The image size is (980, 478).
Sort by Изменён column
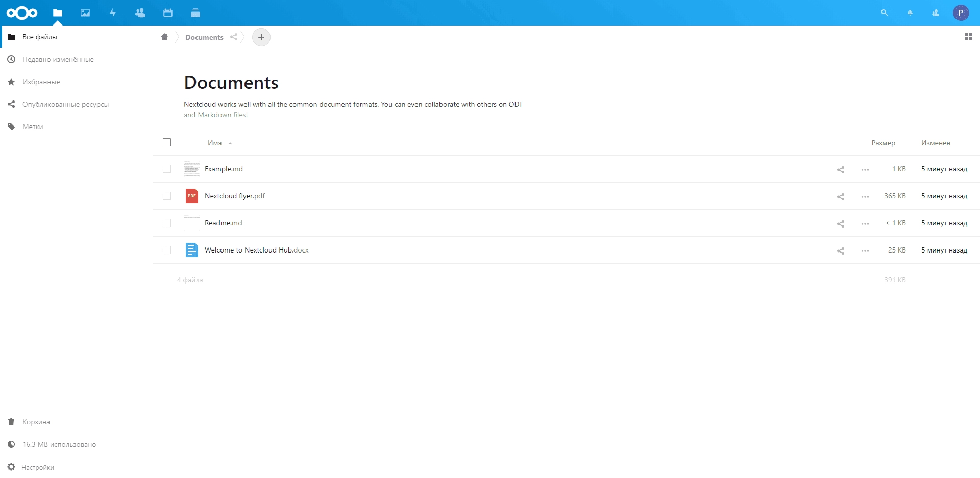pos(936,143)
